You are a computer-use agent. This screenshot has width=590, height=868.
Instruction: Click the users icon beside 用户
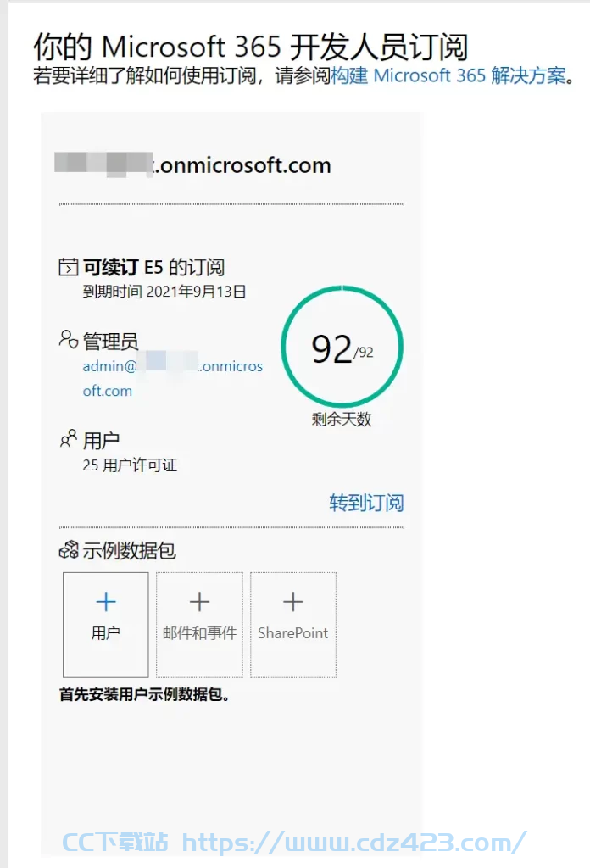(x=68, y=439)
